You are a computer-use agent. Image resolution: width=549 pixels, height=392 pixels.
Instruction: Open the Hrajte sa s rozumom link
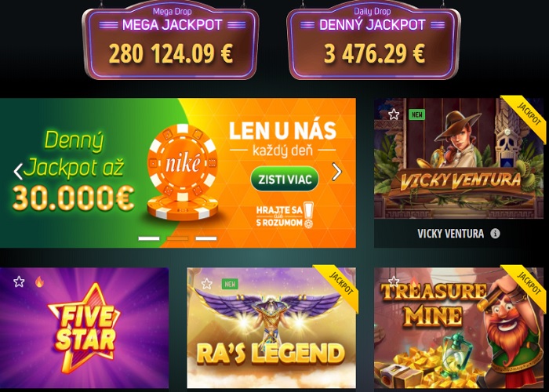[x=285, y=216]
